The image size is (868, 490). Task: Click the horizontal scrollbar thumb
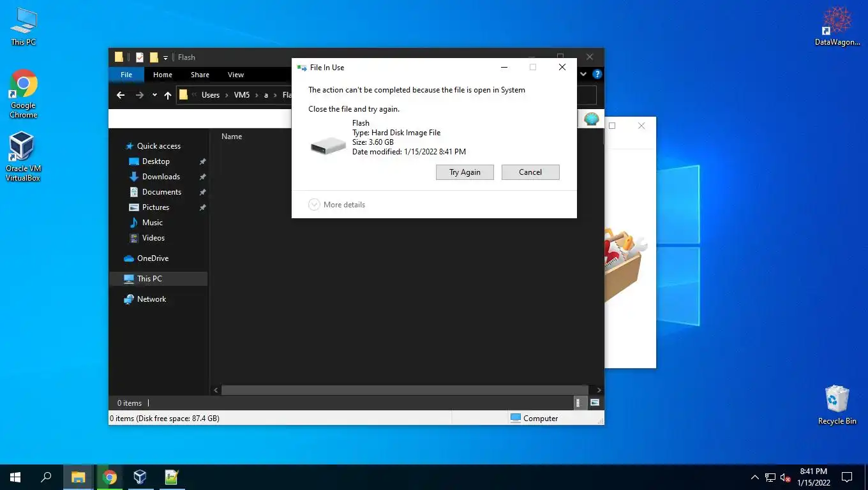(x=405, y=390)
